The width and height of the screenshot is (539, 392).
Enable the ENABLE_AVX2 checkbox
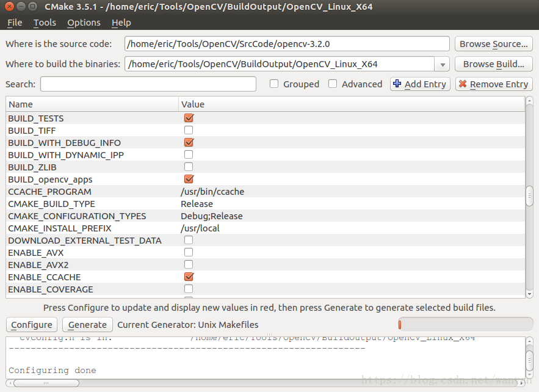[x=189, y=264]
